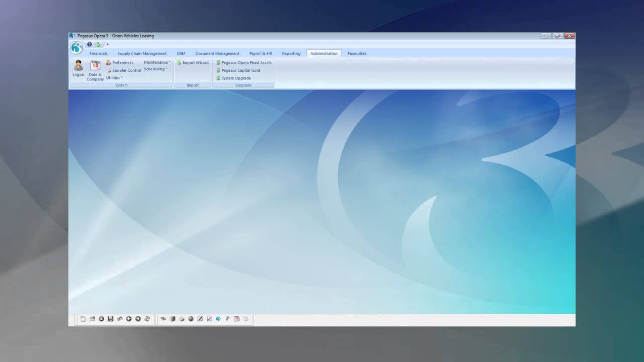
Task: Click Pegasus Opera Fixed Assets upgrade
Action: 244,63
